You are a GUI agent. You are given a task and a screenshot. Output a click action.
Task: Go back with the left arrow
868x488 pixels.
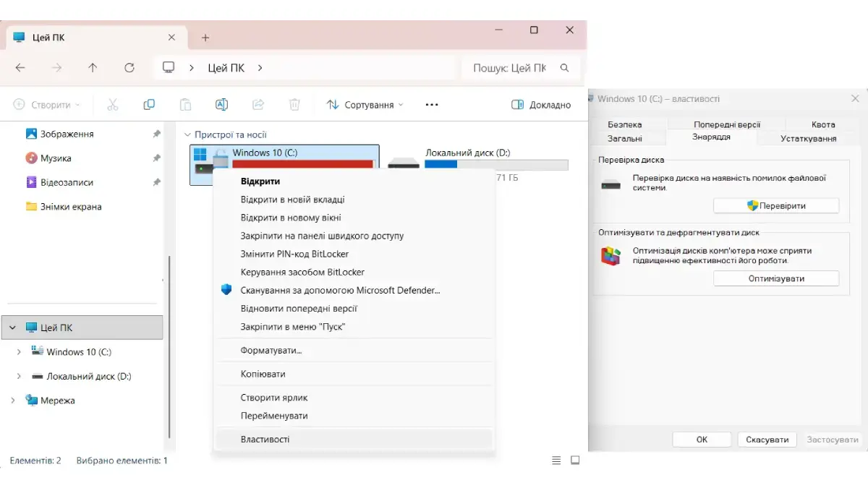(x=20, y=68)
